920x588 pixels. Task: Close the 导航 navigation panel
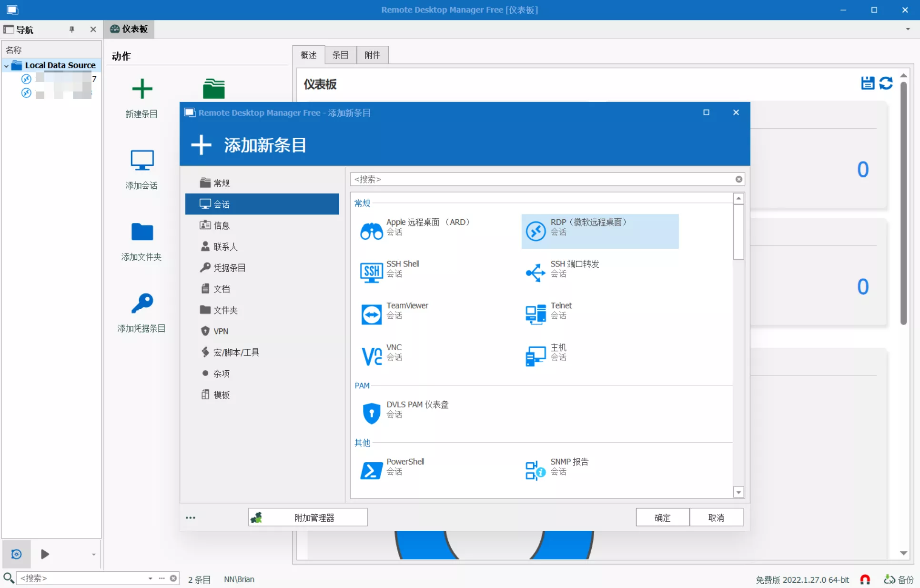pos(93,30)
